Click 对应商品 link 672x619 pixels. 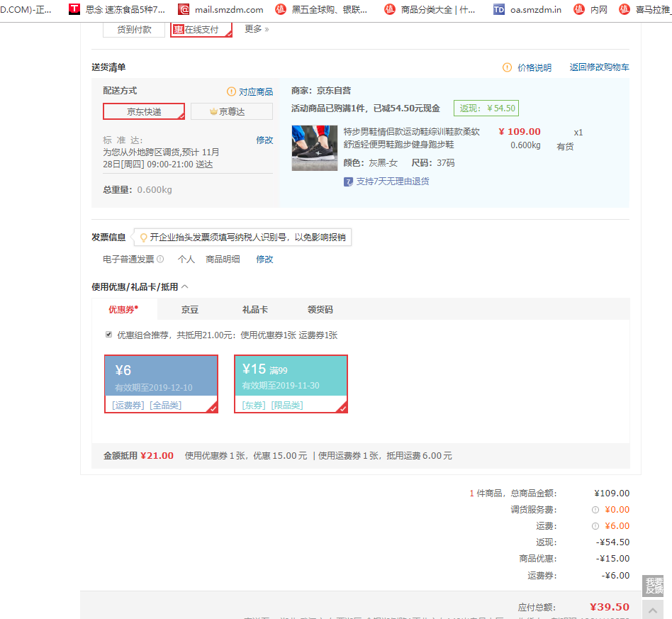pyautogui.click(x=256, y=91)
